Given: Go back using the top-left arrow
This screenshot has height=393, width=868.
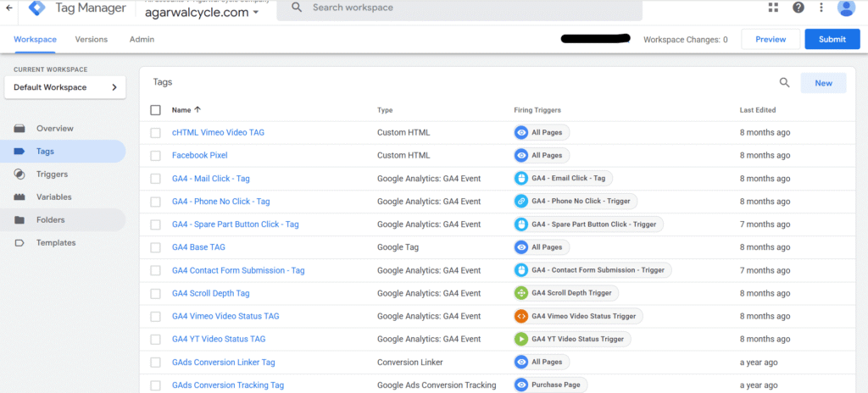Looking at the screenshot, I should pos(8,8).
